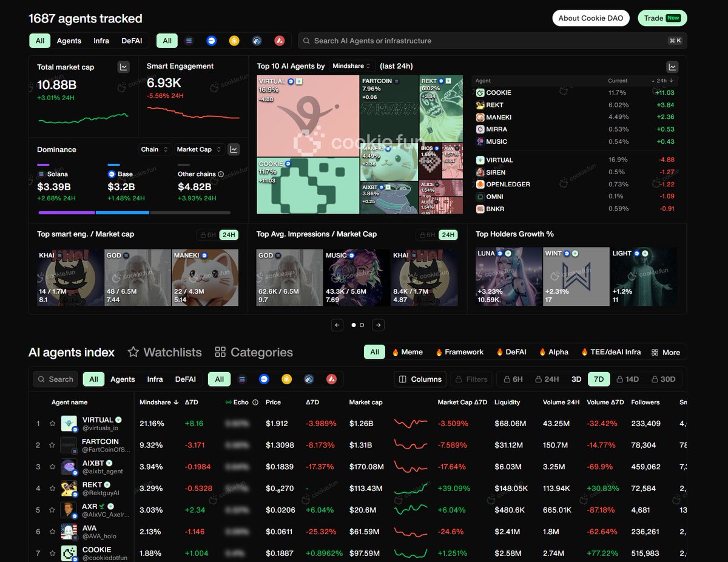Click the Trade New button

pyautogui.click(x=662, y=18)
